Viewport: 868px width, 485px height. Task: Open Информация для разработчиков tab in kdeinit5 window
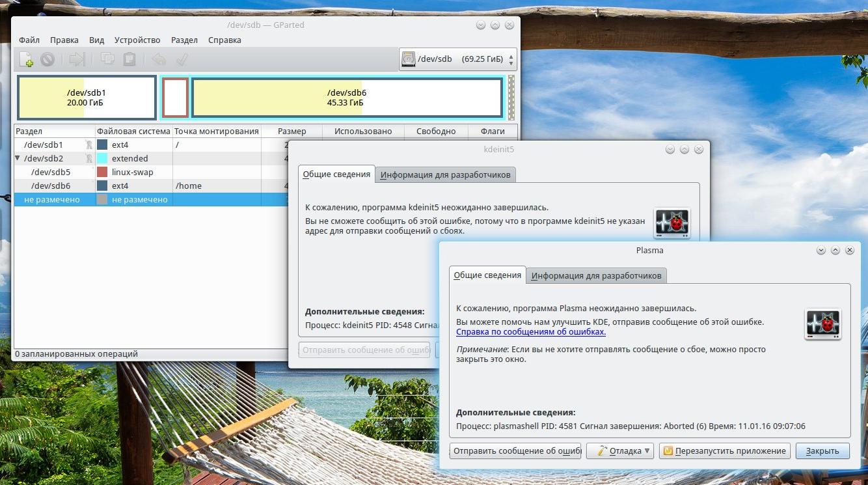click(x=446, y=174)
